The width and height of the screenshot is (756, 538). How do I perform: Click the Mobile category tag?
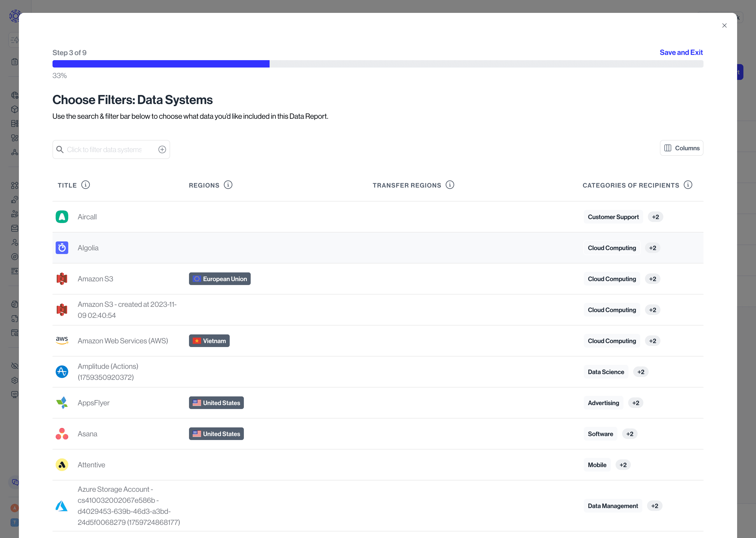(597, 465)
